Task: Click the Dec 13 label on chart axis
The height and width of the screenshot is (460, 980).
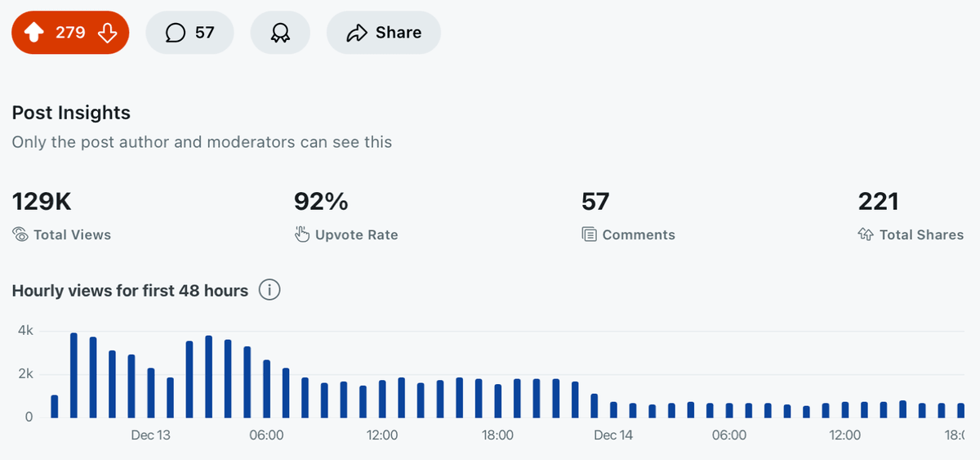Action: (151, 435)
